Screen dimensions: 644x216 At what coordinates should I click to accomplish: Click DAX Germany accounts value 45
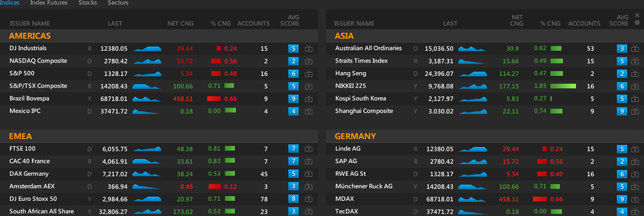(x=264, y=174)
